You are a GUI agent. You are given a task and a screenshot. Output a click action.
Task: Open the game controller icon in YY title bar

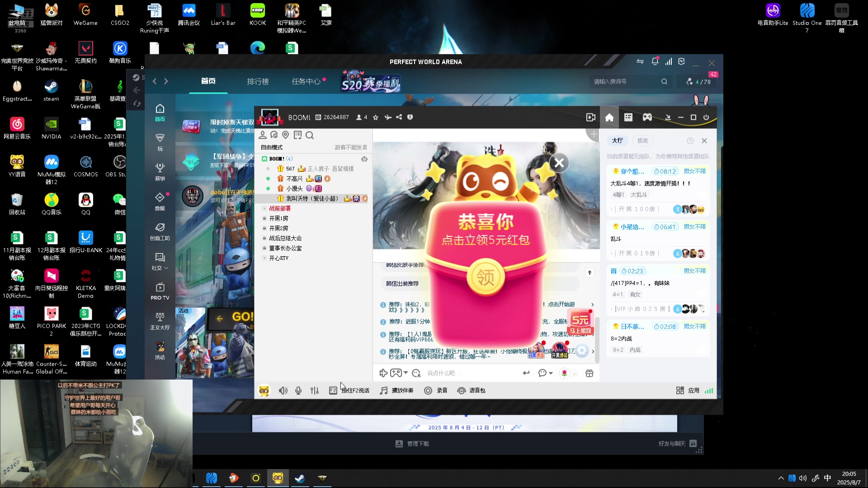pos(647,117)
